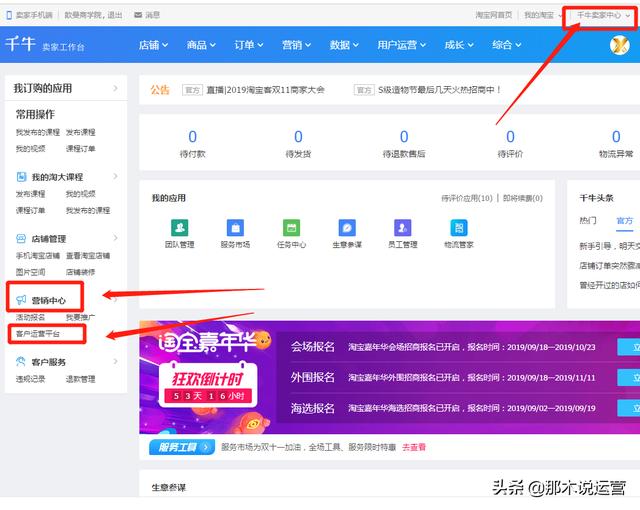Open the 我要推广 link
The image size is (640, 510).
[x=80, y=317]
